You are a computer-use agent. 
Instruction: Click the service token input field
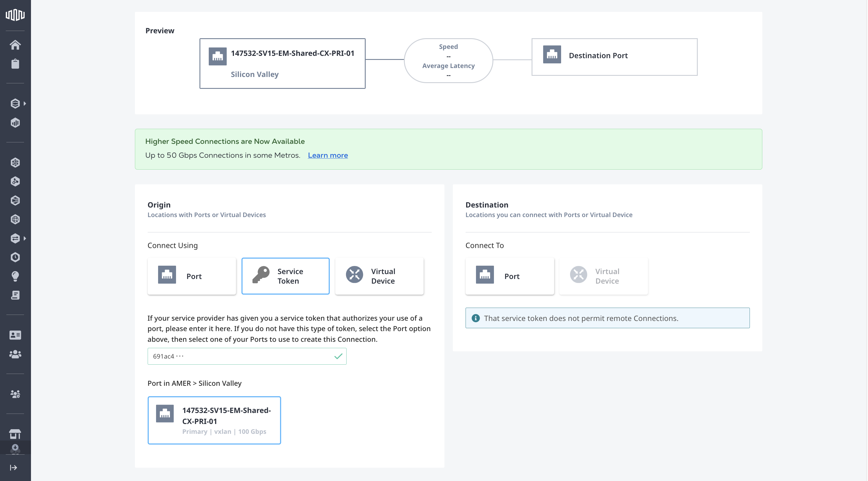(x=247, y=356)
